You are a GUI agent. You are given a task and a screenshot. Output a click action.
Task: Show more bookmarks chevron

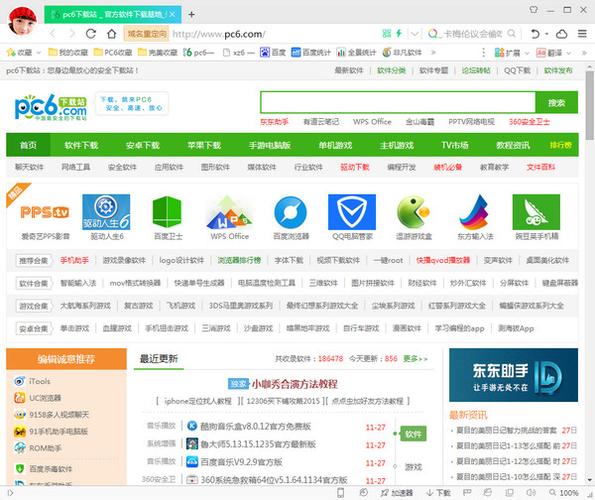tap(433, 52)
